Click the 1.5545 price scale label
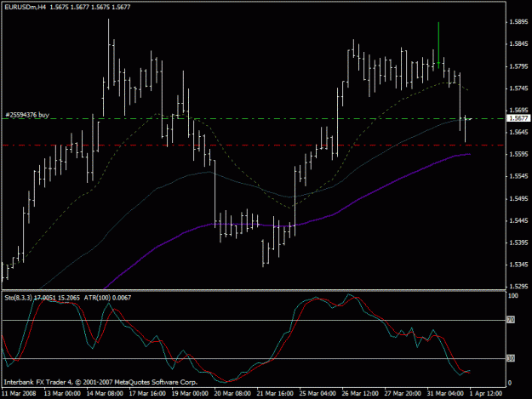This screenshot has height=399, width=532. (x=518, y=176)
